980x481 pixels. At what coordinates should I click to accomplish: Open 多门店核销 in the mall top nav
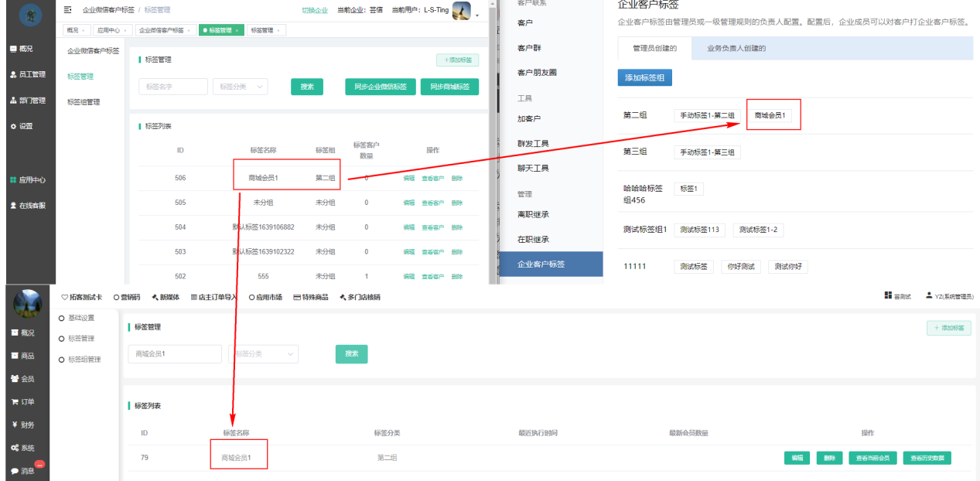360,297
